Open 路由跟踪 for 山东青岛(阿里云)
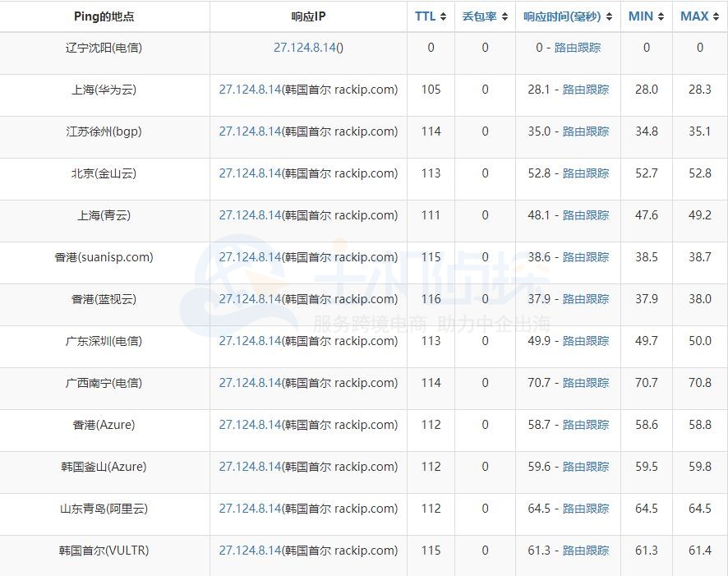 coord(585,509)
